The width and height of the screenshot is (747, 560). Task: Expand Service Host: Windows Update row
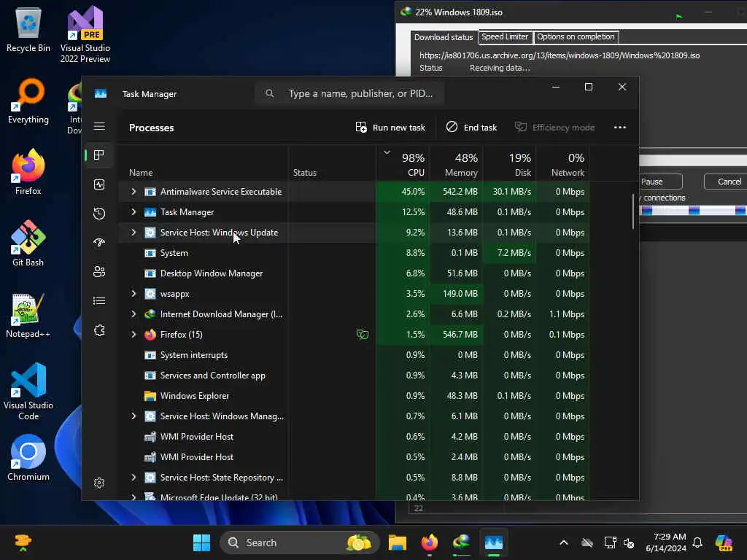pos(133,233)
